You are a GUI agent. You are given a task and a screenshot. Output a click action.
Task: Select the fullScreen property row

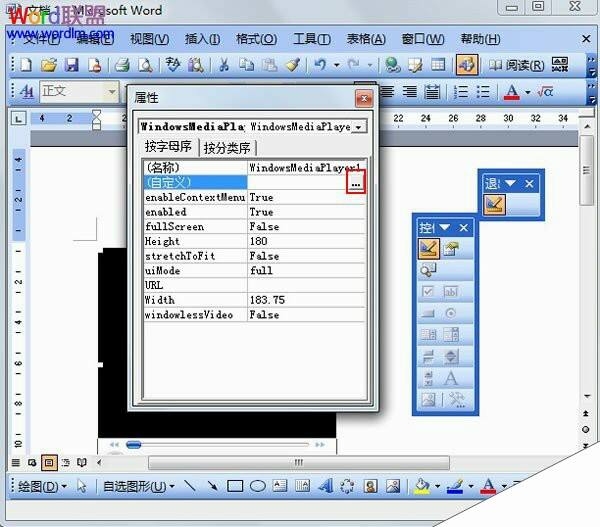coord(255,227)
